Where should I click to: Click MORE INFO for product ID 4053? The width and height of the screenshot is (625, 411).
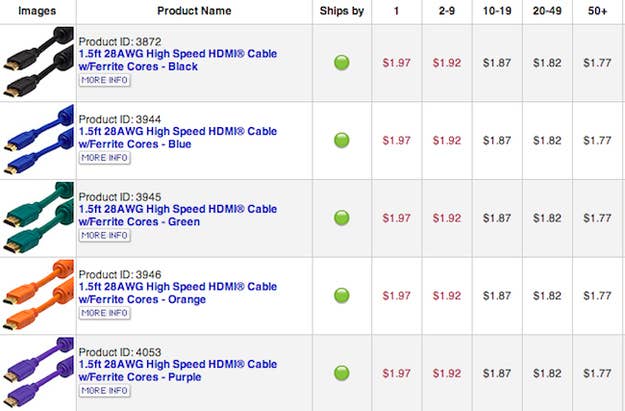[104, 391]
